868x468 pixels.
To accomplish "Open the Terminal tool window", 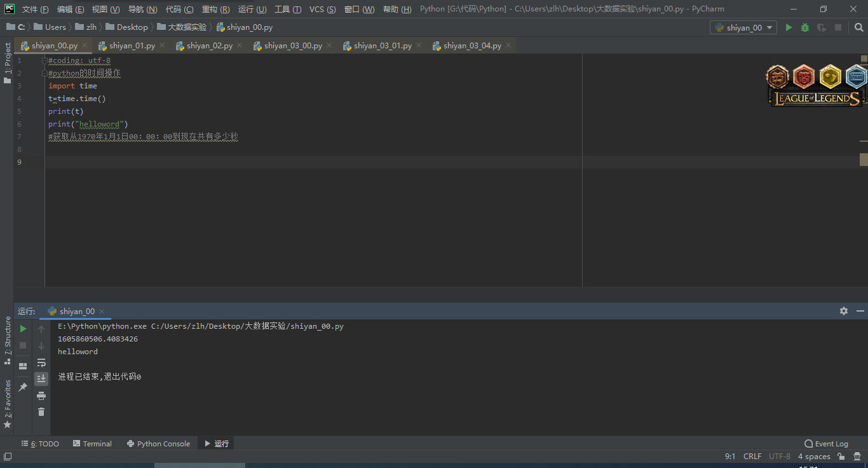I will 92,444.
